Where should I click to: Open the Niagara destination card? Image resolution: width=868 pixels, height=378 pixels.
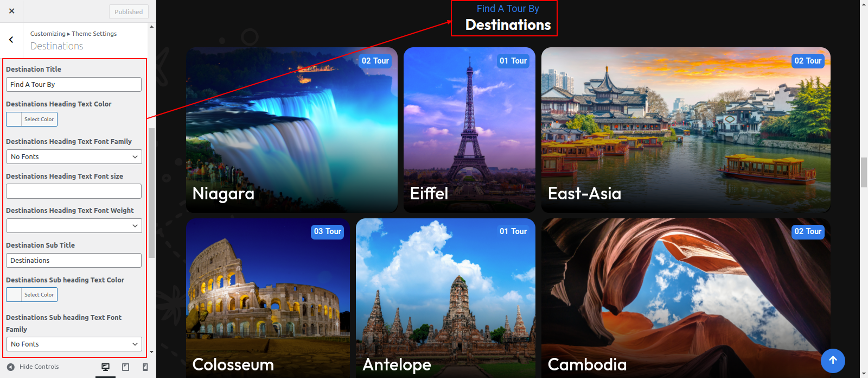pos(292,130)
